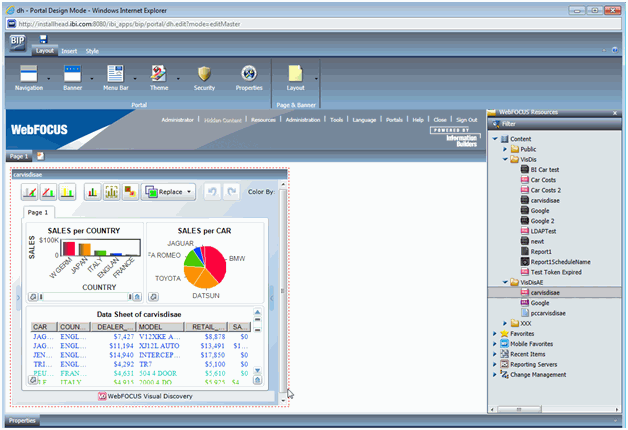The image size is (628, 430).
Task: Click the Data Sheet scroll up arrow
Action: click(258, 312)
